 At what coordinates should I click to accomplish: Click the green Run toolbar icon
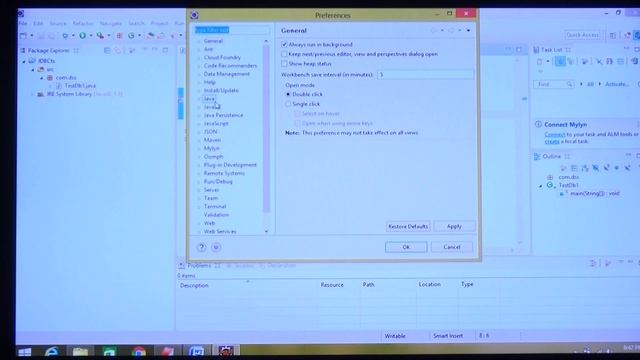pos(82,36)
